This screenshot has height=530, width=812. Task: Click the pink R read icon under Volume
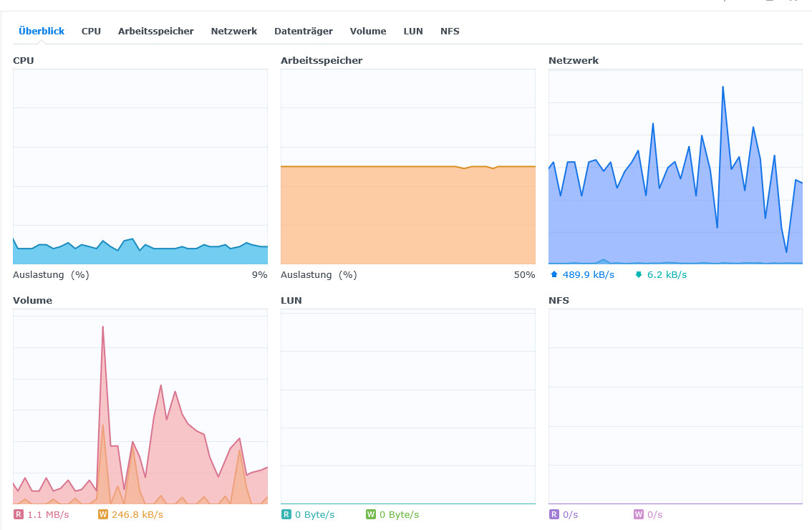[18, 514]
